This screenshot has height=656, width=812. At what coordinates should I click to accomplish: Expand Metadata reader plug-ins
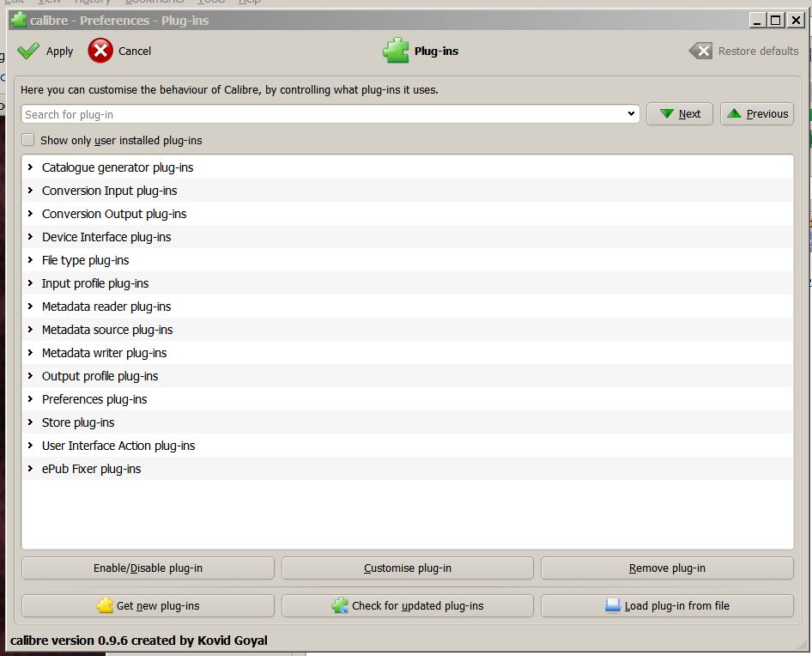30,307
